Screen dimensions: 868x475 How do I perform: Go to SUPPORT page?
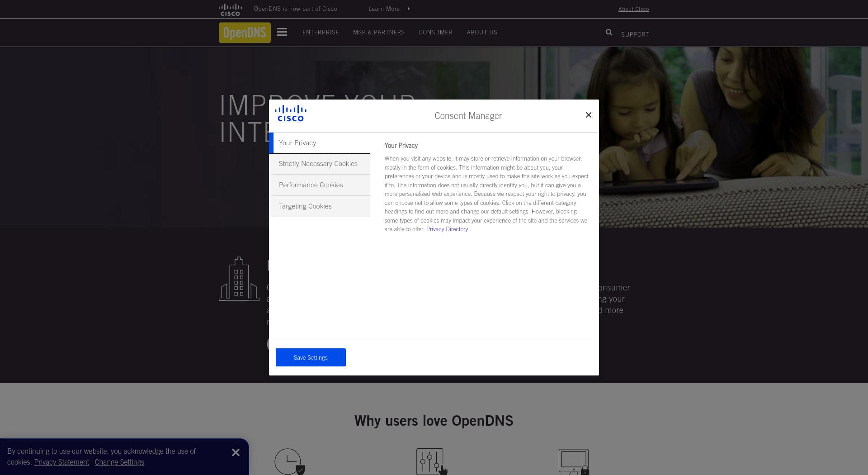pos(635,34)
